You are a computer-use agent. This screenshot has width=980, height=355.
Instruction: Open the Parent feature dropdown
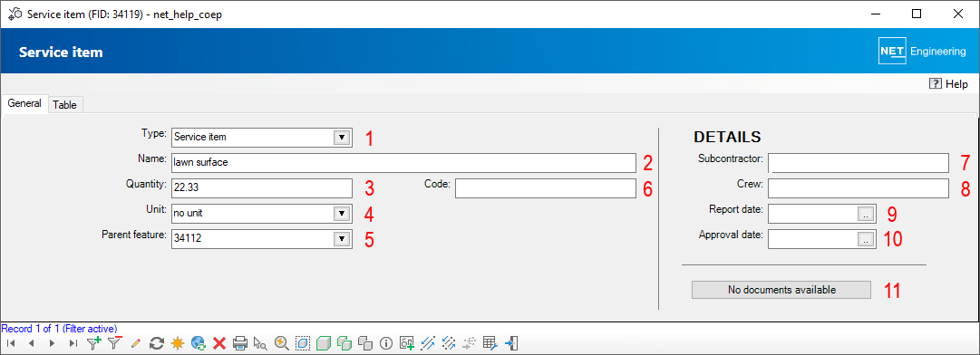click(341, 238)
